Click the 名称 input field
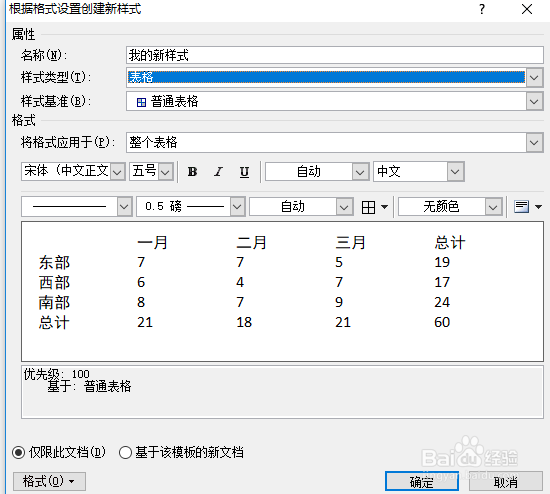The image size is (550, 494). click(x=335, y=55)
